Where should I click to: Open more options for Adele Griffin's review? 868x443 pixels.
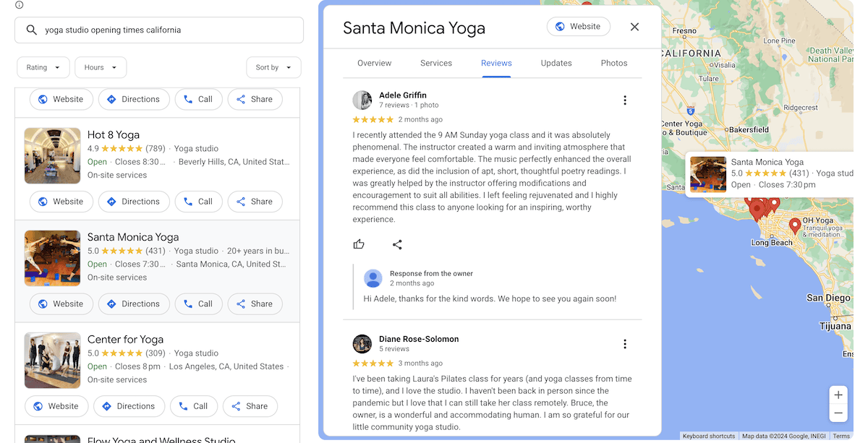[x=625, y=100]
